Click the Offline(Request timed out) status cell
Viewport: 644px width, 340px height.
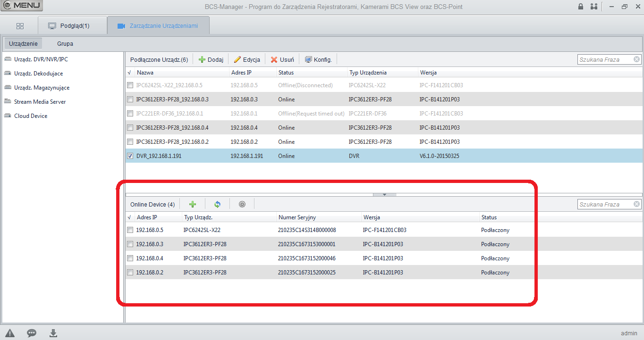(x=312, y=114)
